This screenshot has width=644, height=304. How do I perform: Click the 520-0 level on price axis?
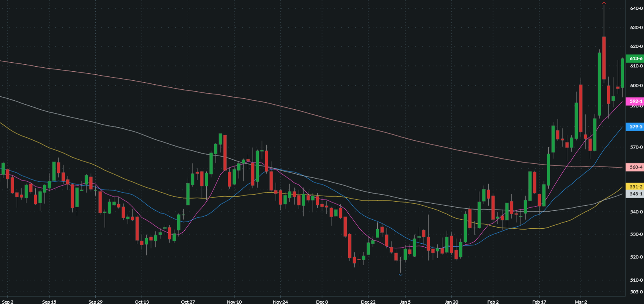[636, 257]
